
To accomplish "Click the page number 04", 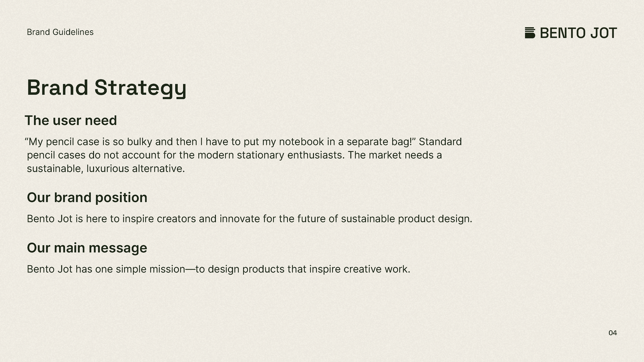I will 613,333.
